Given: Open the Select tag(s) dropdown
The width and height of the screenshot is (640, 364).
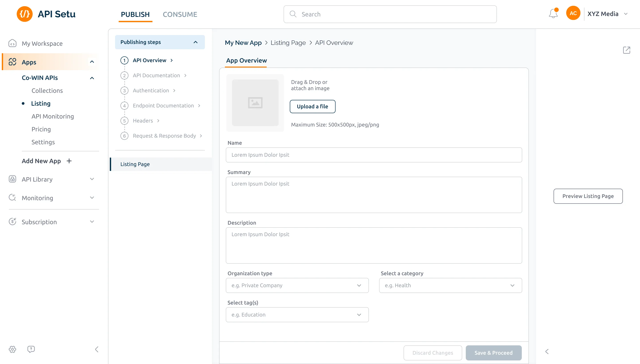Looking at the screenshot, I should tap(297, 315).
